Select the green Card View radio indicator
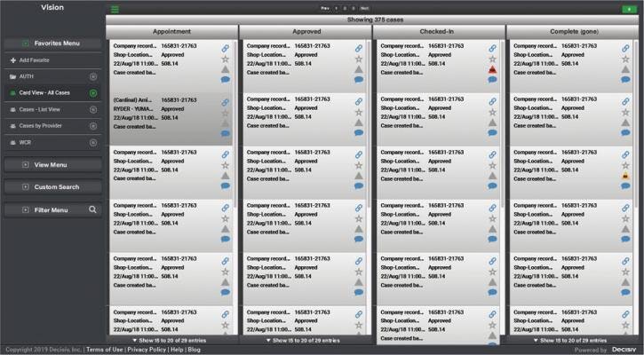This screenshot has height=355, width=644. [x=93, y=92]
